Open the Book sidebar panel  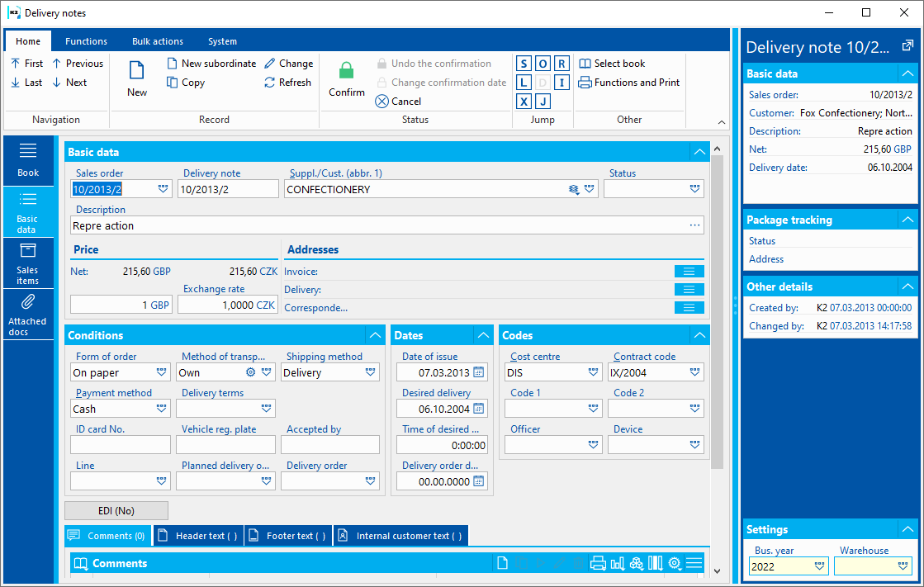pos(28,160)
